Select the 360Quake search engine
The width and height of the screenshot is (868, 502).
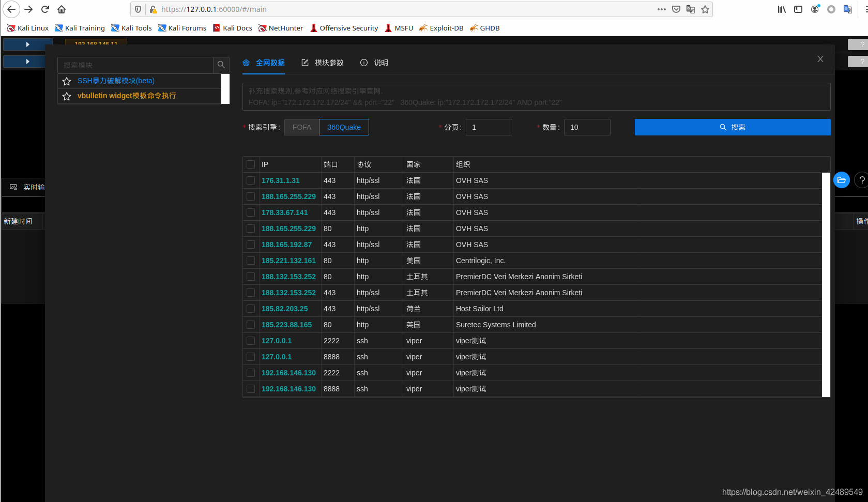344,127
